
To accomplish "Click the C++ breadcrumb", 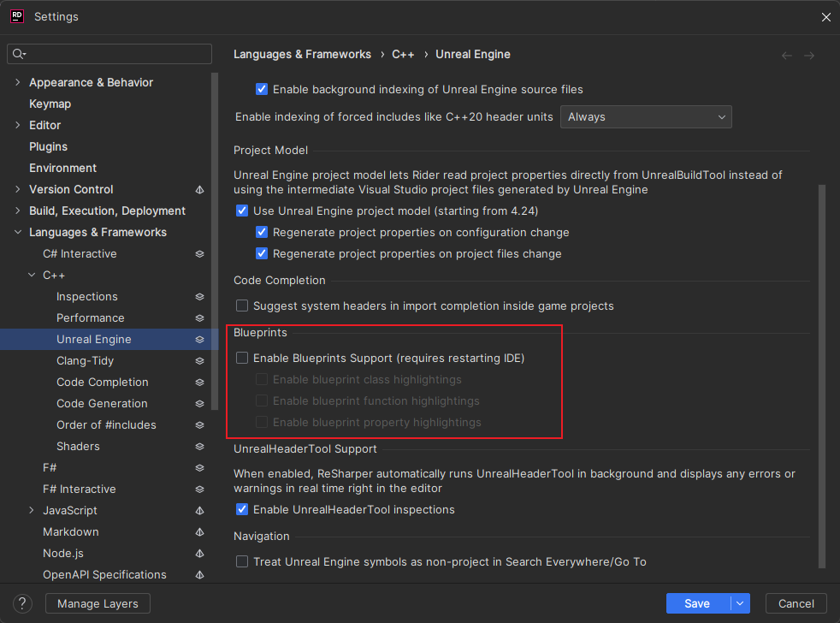I will tap(403, 55).
